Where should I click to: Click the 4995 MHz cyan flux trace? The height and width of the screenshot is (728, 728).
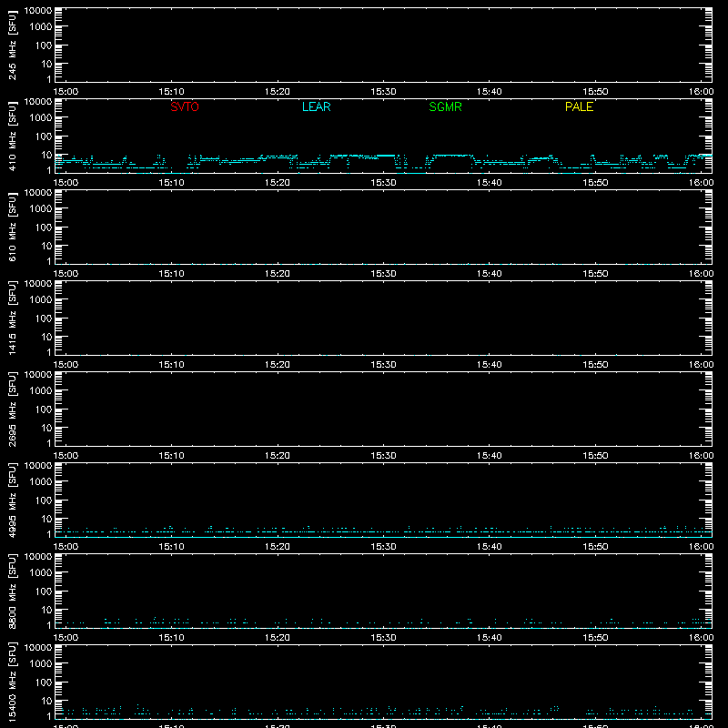(383, 531)
